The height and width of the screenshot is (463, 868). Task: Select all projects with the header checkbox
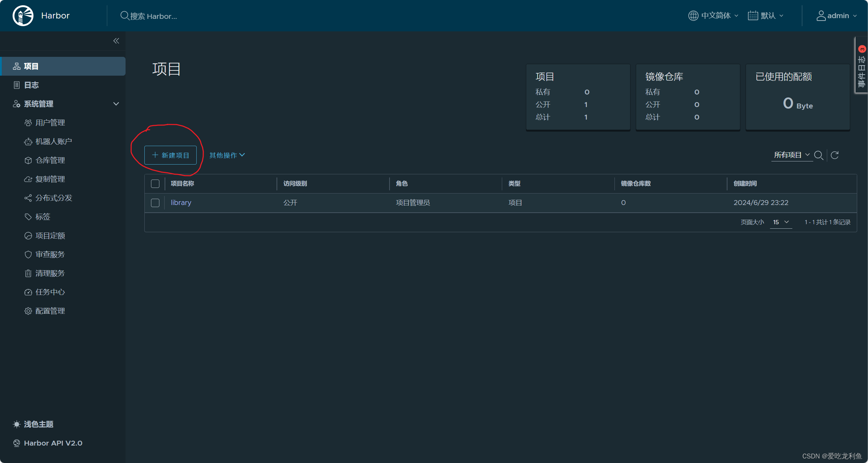[155, 184]
